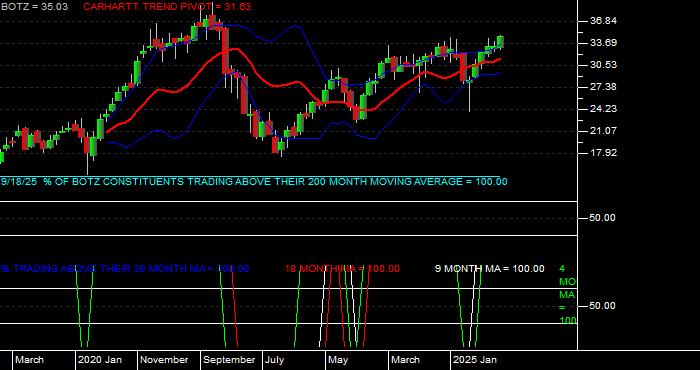Click the first March label on time axis
Image resolution: width=700 pixels, height=370 pixels.
(29, 360)
